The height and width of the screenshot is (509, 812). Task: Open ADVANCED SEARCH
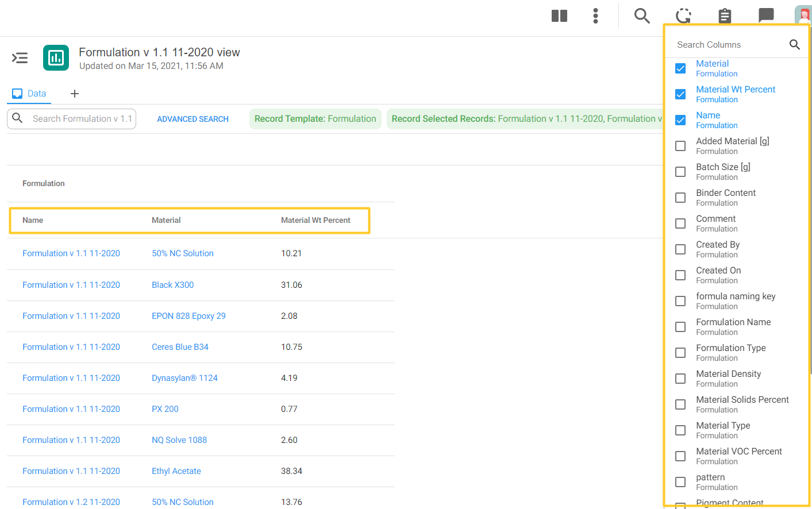(x=193, y=119)
